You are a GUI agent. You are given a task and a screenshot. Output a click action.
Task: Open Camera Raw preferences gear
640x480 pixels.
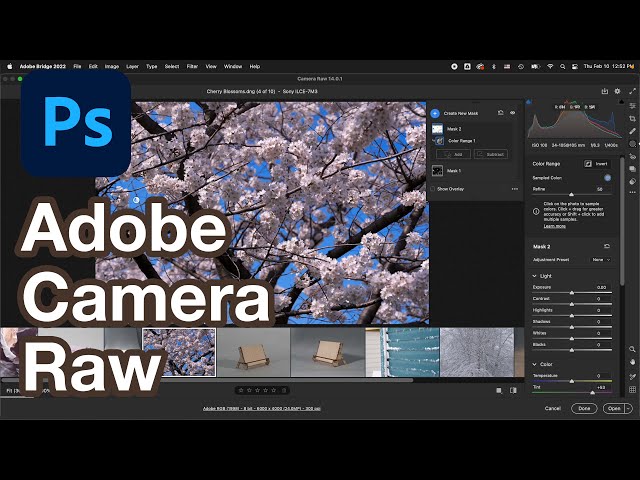[617, 91]
